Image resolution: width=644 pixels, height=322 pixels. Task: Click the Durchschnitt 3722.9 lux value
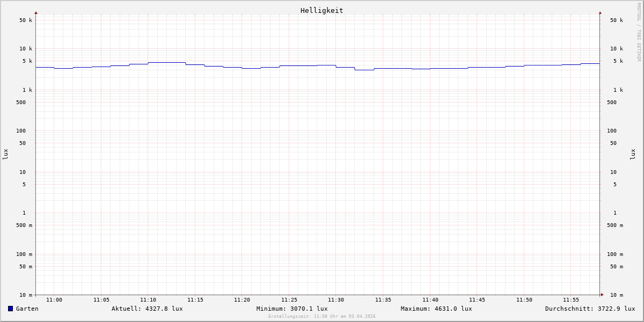pos(590,309)
